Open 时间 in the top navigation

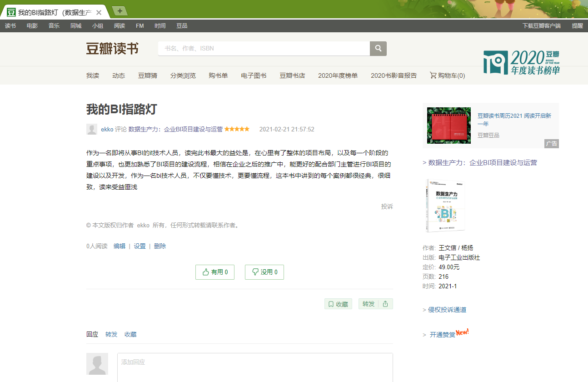(160, 26)
